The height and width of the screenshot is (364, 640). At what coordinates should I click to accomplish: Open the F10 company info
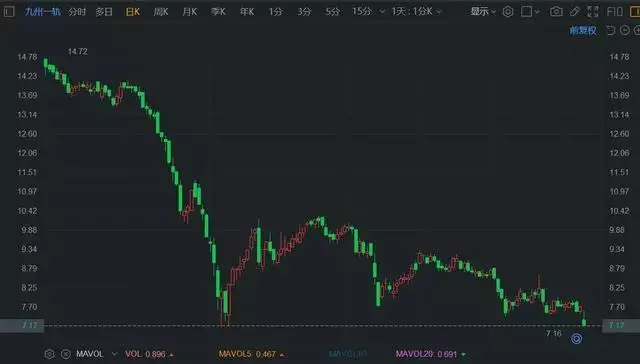[615, 11]
